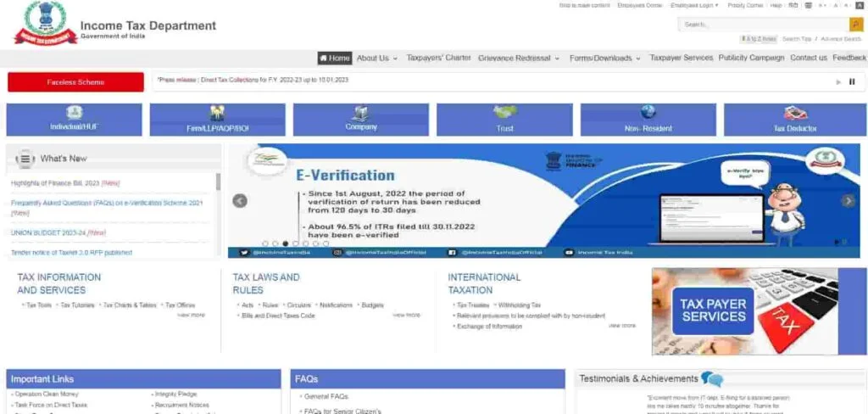
Task: Open the Company taxpayer tile
Action: point(361,120)
